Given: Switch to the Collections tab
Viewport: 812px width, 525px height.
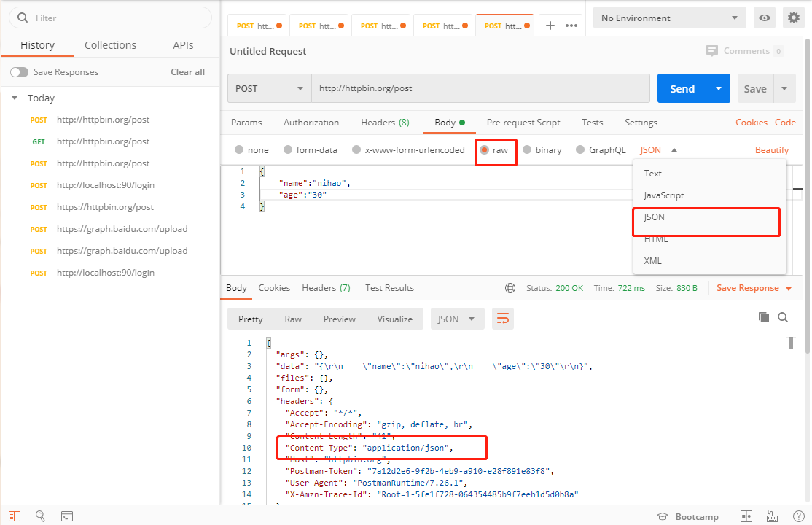Looking at the screenshot, I should tap(110, 45).
